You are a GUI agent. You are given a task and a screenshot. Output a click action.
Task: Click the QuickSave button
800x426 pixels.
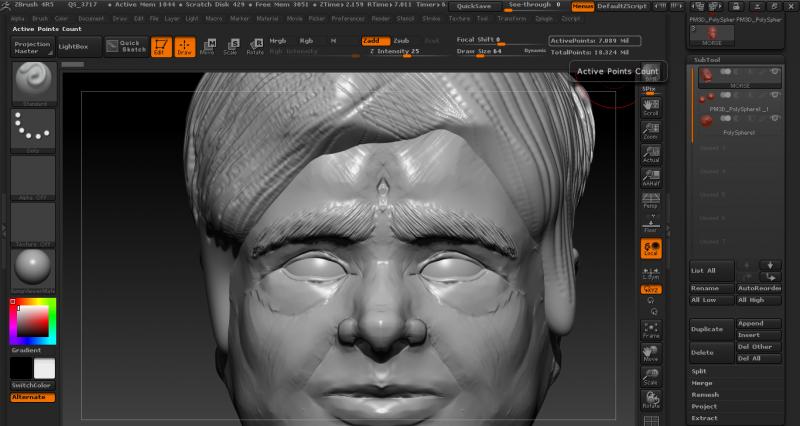tap(474, 6)
